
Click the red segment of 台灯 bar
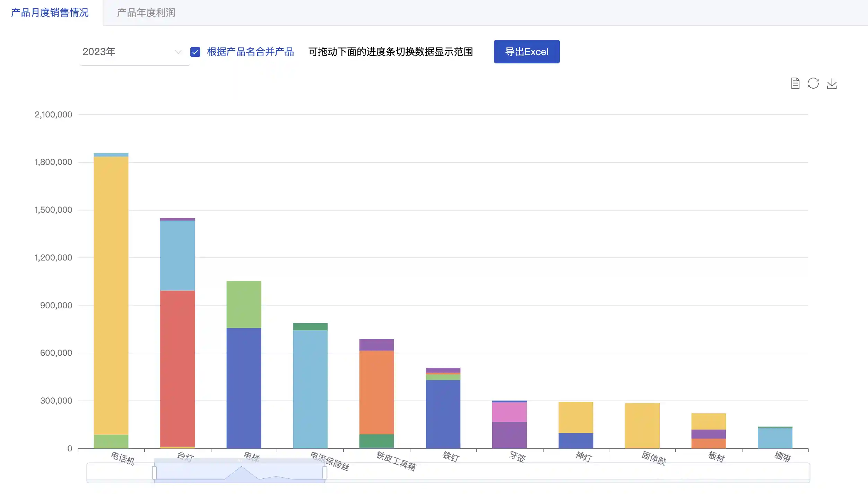point(177,369)
